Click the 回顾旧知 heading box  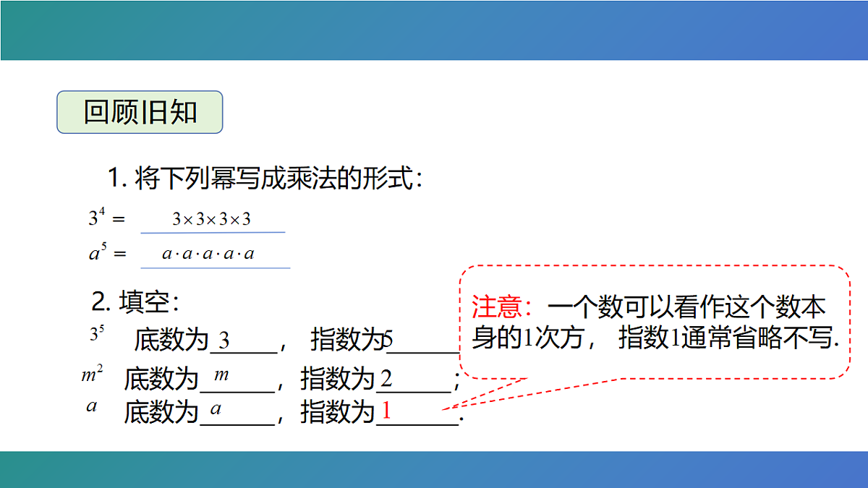140,112
